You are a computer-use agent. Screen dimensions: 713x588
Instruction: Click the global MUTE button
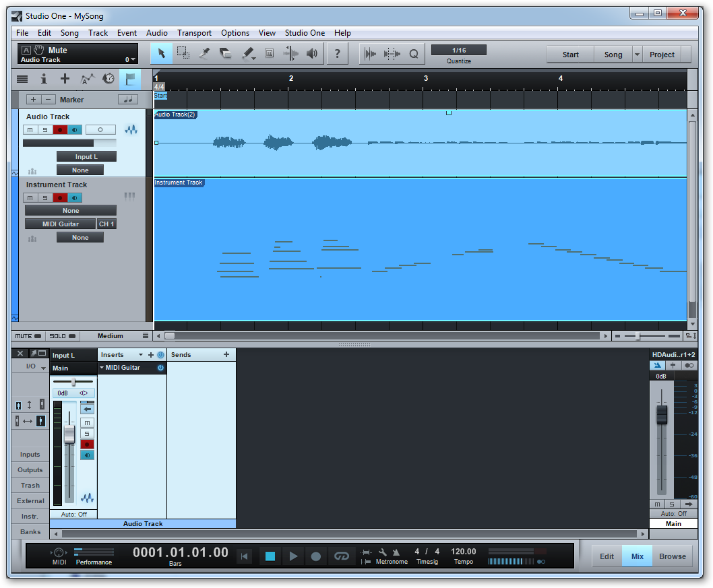[28, 336]
